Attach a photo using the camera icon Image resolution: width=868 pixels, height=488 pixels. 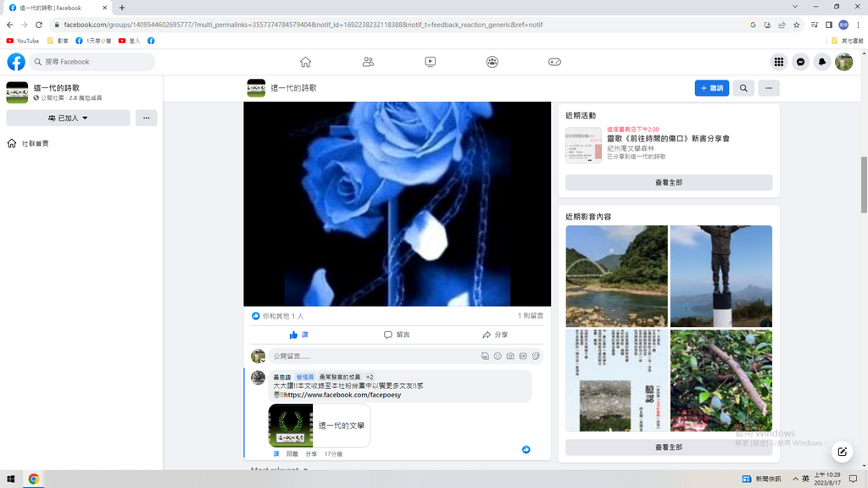pos(510,357)
